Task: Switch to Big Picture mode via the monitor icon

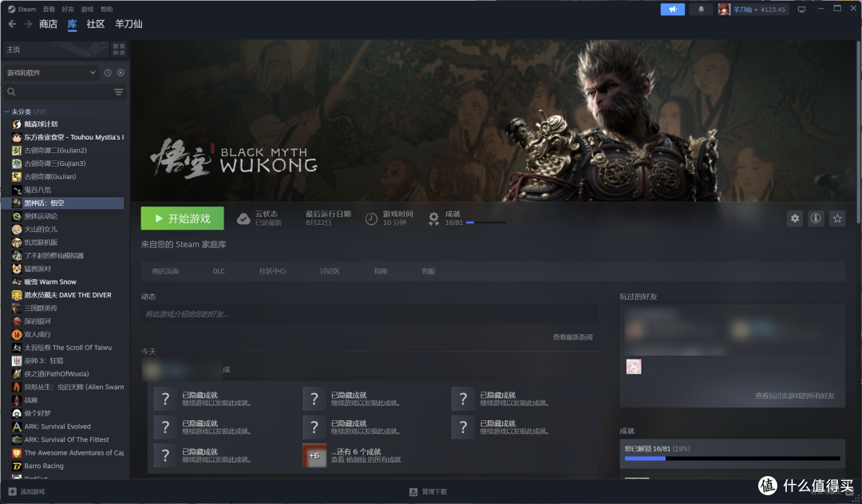Action: click(801, 10)
